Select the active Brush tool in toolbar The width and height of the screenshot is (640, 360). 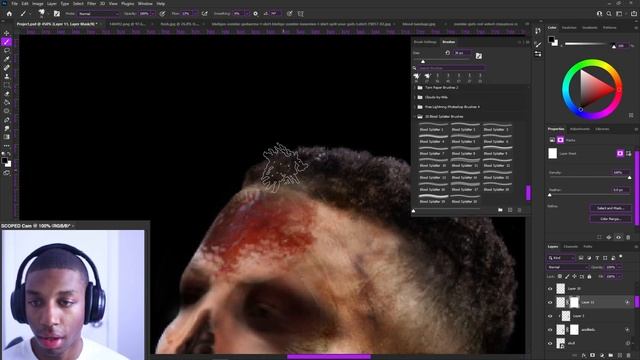pos(7,42)
